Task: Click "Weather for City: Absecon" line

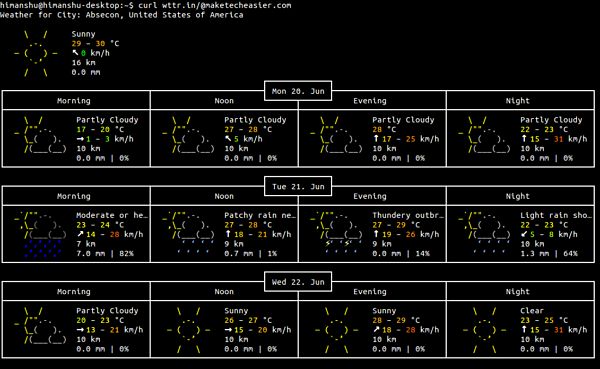Action: click(x=122, y=15)
